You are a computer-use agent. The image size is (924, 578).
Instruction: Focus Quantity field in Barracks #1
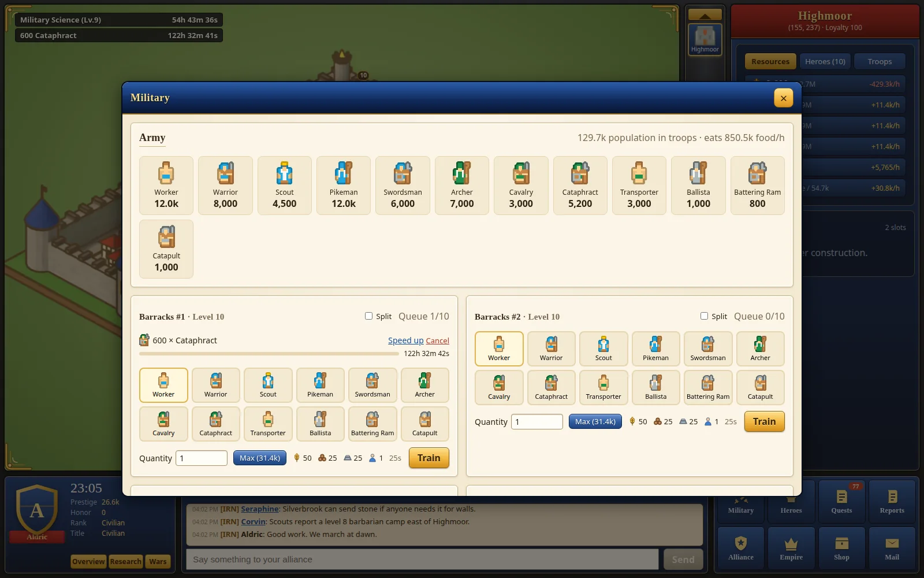(201, 458)
